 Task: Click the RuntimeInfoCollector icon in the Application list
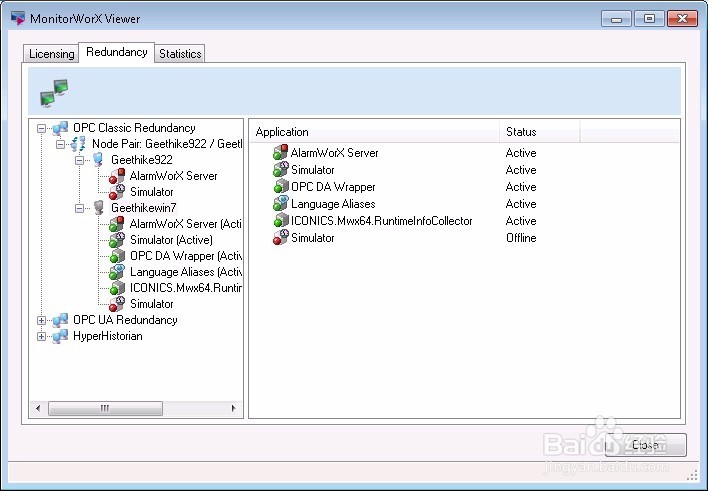tap(280, 221)
